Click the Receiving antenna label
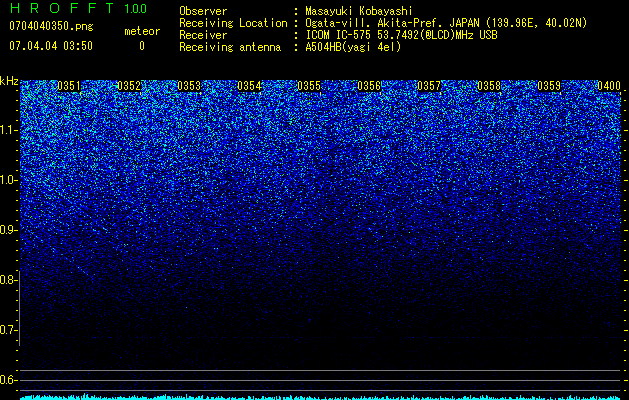Viewport: 629px width, 400px height. pos(230,47)
